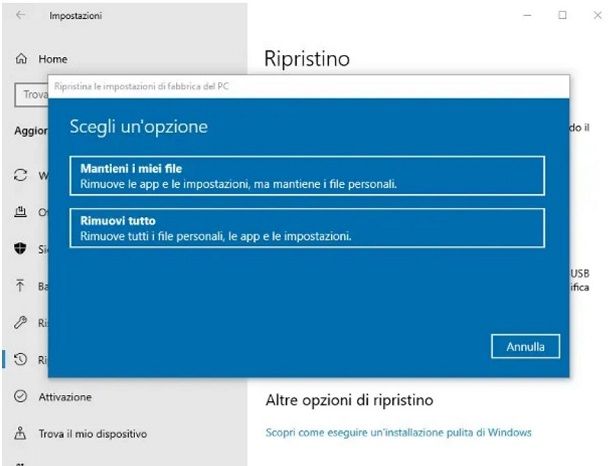This screenshot has height=466, width=610.
Task: Maximize the Impostazioni window
Action: pos(562,15)
